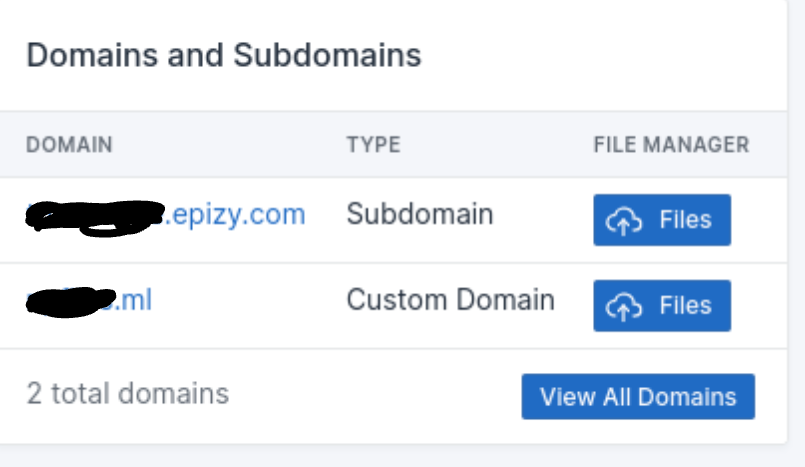Click the word "Domains" in the View All Domains button
The width and height of the screenshot is (805, 467).
coord(687,397)
